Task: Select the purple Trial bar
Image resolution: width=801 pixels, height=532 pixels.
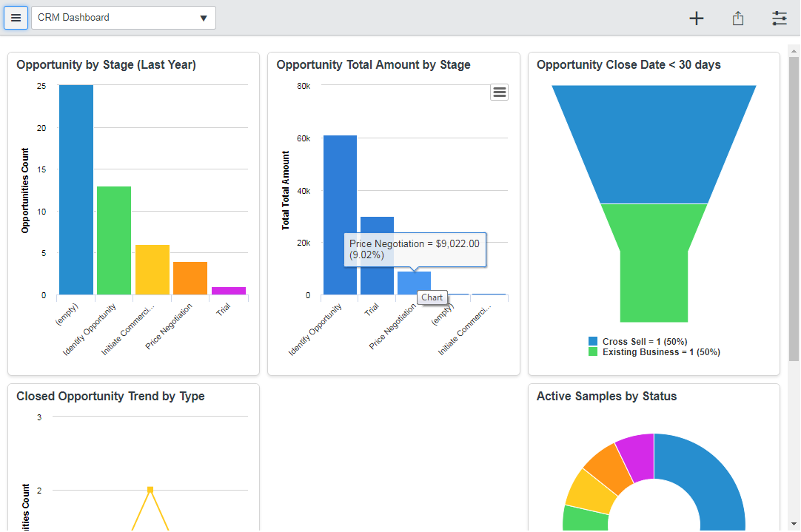Action: (228, 291)
